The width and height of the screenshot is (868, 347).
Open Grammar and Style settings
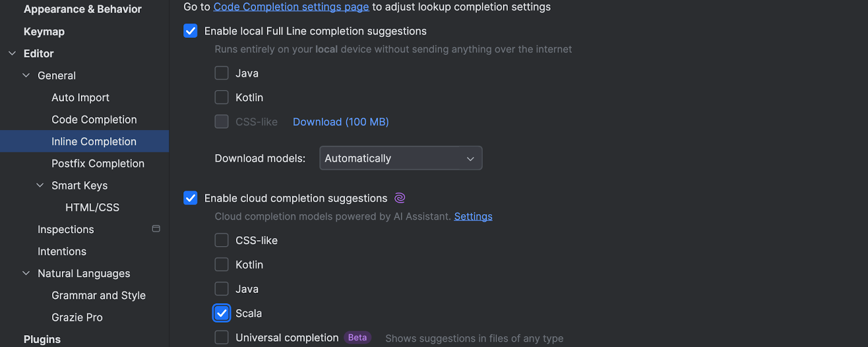99,295
